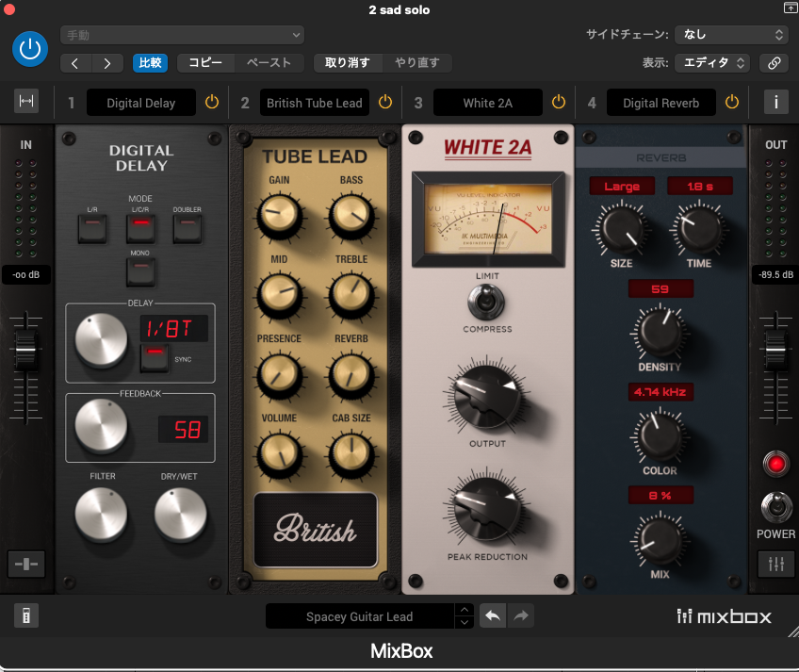Toggle MONO delay mode button
799x672 pixels.
pos(140,271)
